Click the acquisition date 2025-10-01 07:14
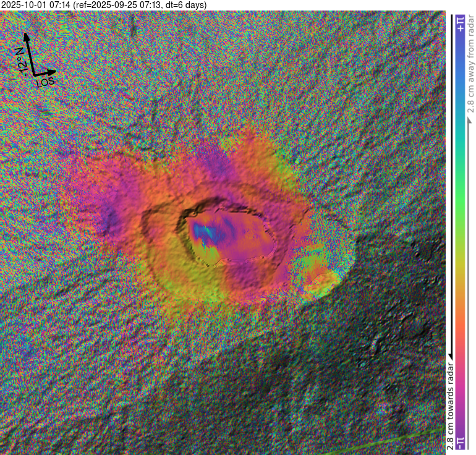Viewport: 476px width, 455px height. tap(36, 5)
